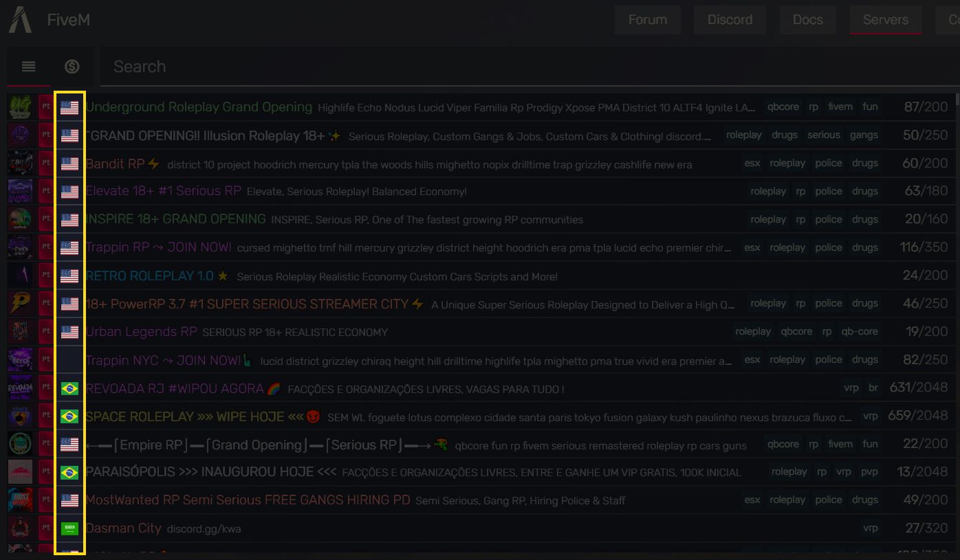This screenshot has height=560, width=960.
Task: Click the gangs tag on Illusion Roleplay row
Action: point(864,135)
